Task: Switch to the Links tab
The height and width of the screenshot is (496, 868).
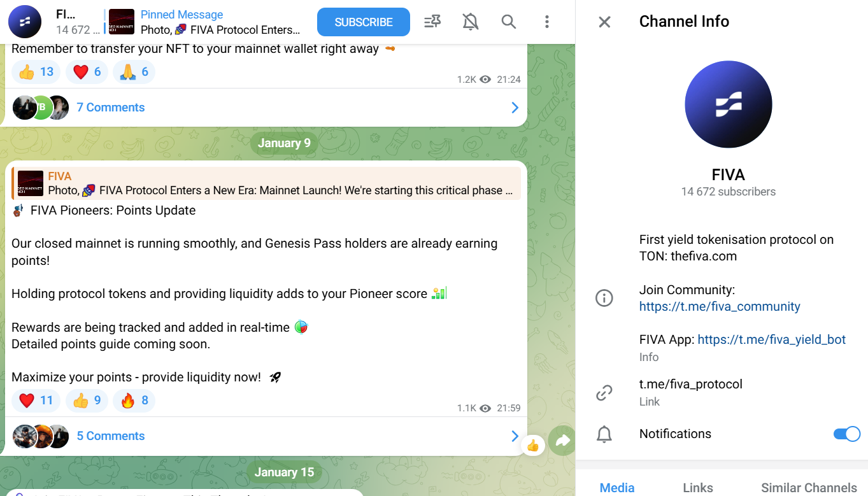Action: 698,488
